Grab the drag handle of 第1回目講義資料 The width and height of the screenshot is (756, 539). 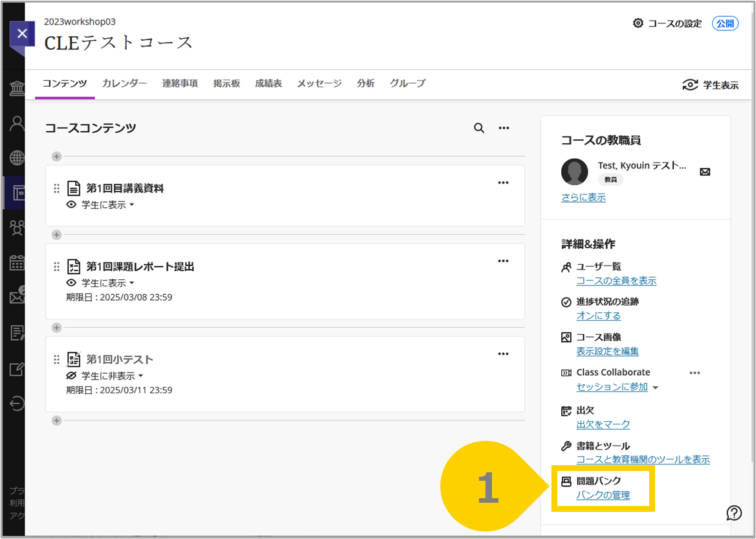pyautogui.click(x=56, y=188)
